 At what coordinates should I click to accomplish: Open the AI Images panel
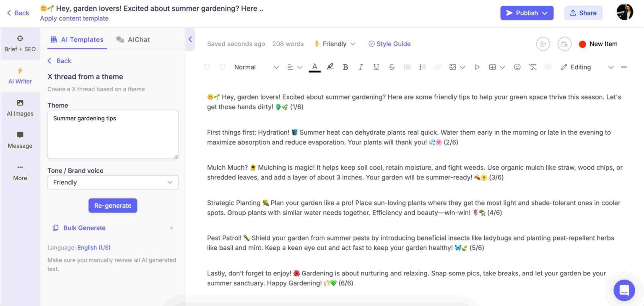pos(20,108)
